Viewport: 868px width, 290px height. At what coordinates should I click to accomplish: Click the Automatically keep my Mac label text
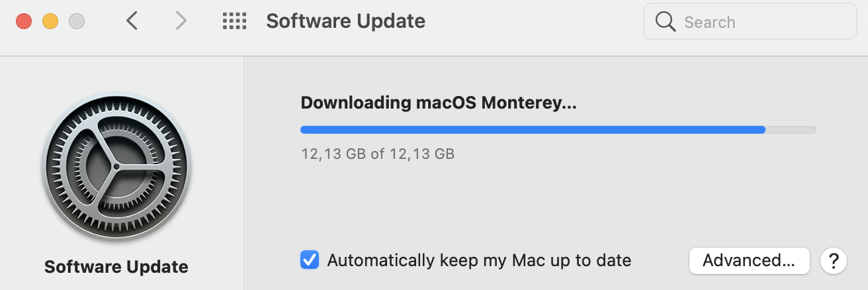(x=479, y=260)
